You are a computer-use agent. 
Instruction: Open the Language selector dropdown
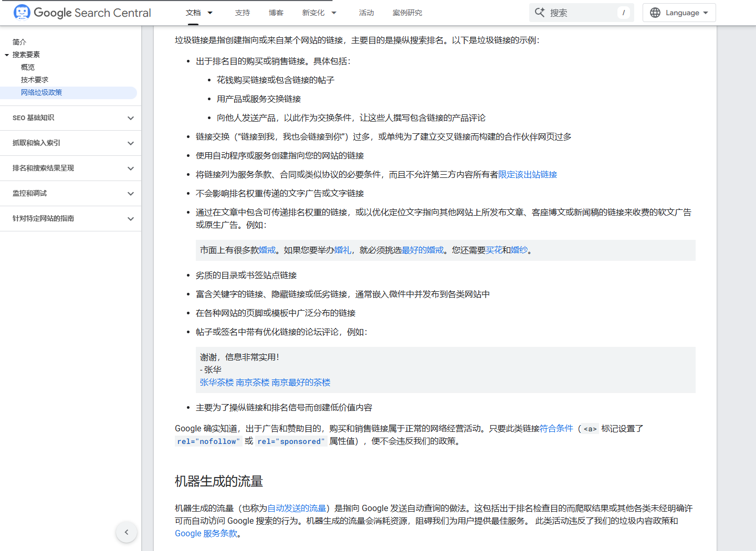coord(679,13)
